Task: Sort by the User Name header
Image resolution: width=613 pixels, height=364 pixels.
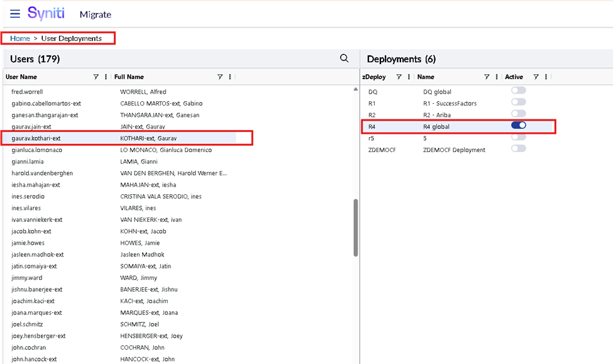Action: coord(21,77)
